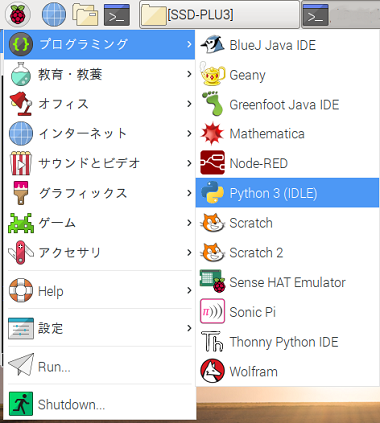The height and width of the screenshot is (423, 380).
Task: Click the Mathematica red spikey icon
Action: pyautogui.click(x=212, y=133)
